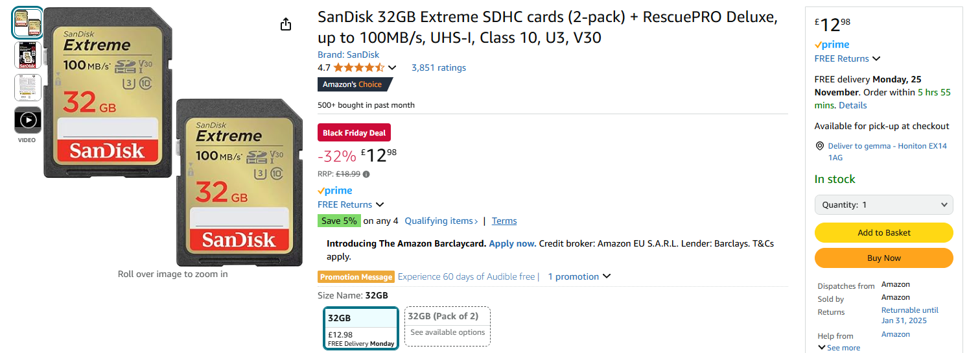Select the first product image thumbnail
980x353 pixels.
pyautogui.click(x=28, y=23)
